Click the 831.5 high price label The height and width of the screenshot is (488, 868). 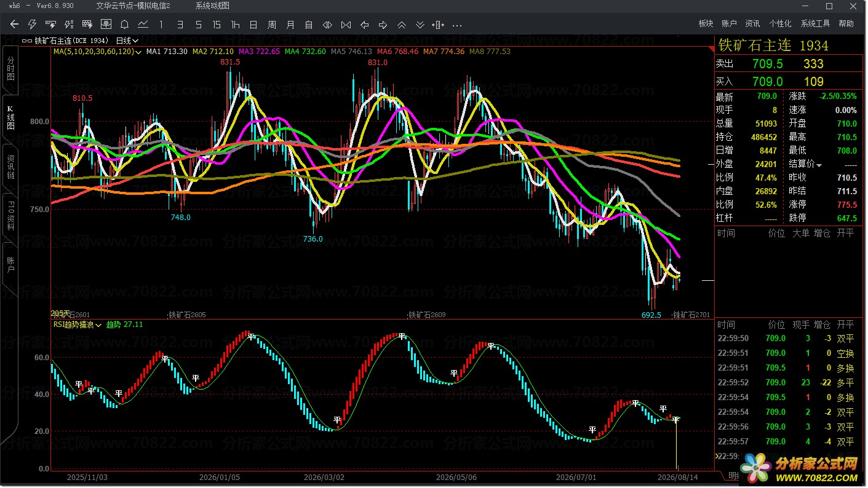click(x=230, y=62)
